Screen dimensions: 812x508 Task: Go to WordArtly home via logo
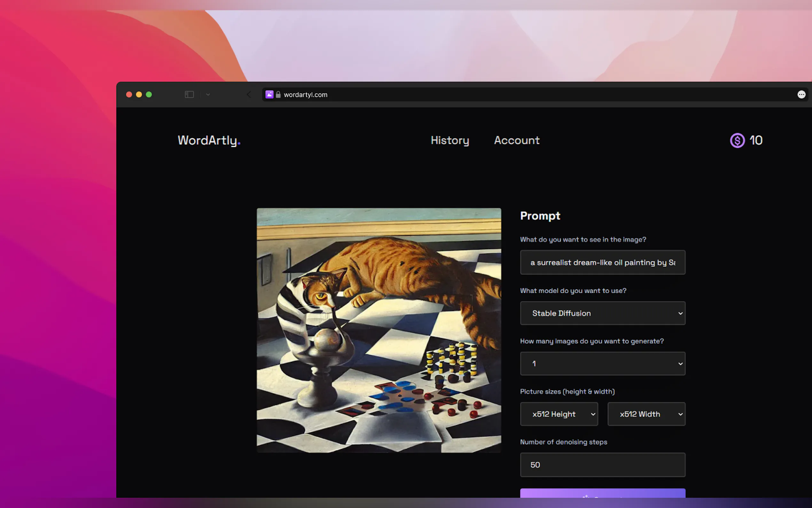coord(209,140)
